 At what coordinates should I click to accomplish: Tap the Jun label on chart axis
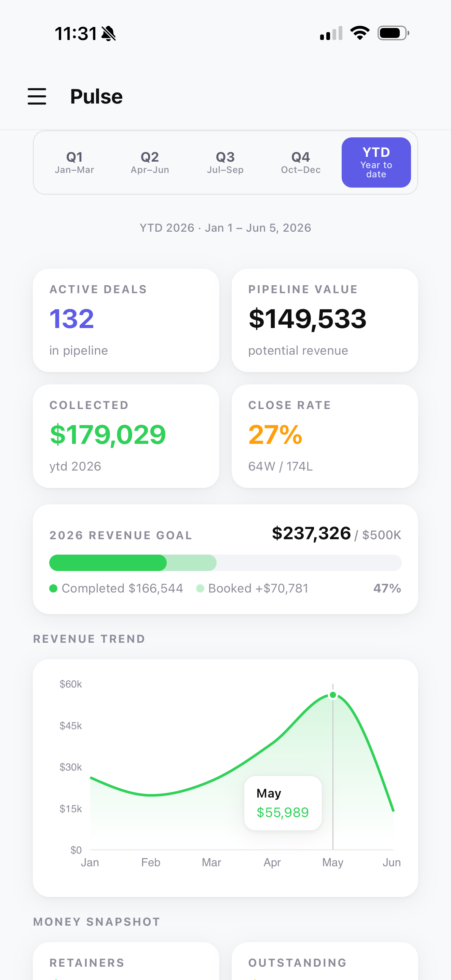tap(392, 862)
